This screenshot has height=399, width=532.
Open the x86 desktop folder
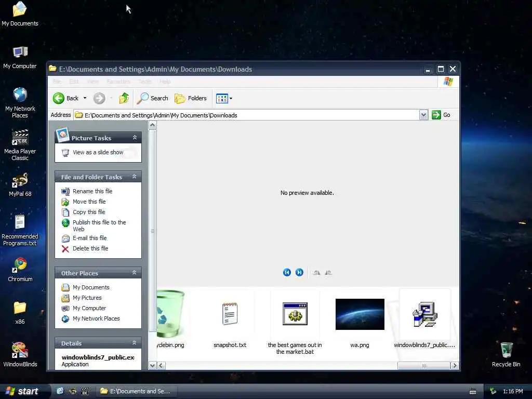[x=20, y=313]
